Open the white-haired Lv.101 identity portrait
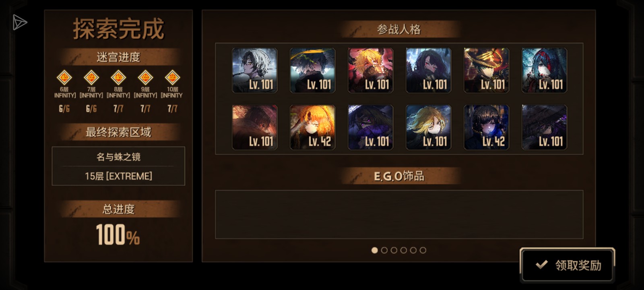 (255, 70)
